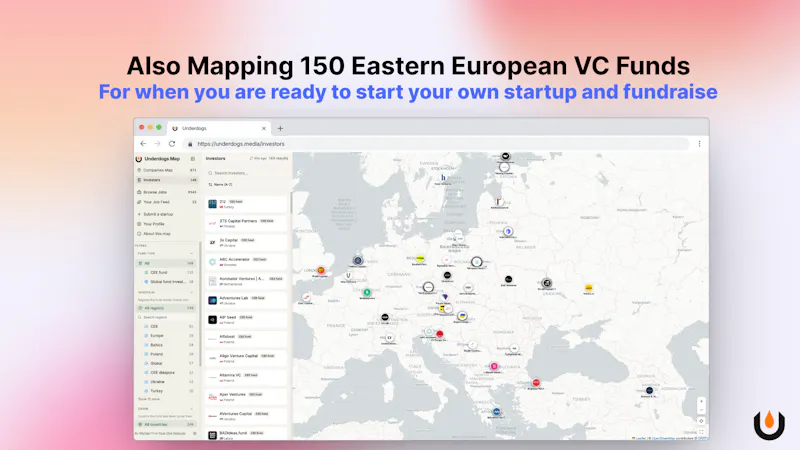Click Show more under regions list

pyautogui.click(x=149, y=399)
